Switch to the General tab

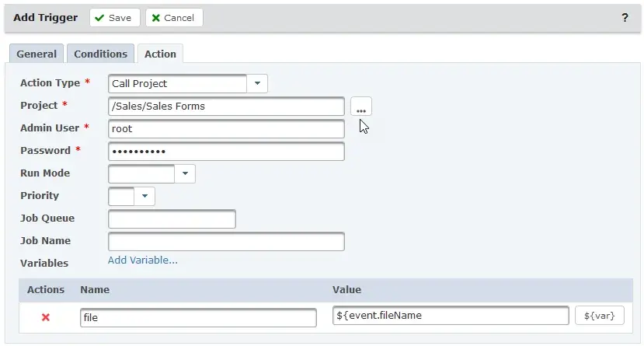37,54
